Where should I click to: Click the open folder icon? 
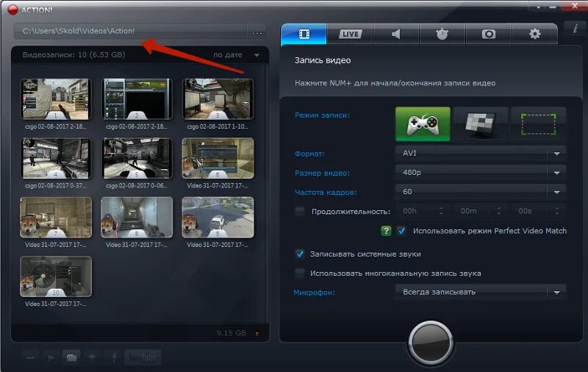pyautogui.click(x=71, y=358)
